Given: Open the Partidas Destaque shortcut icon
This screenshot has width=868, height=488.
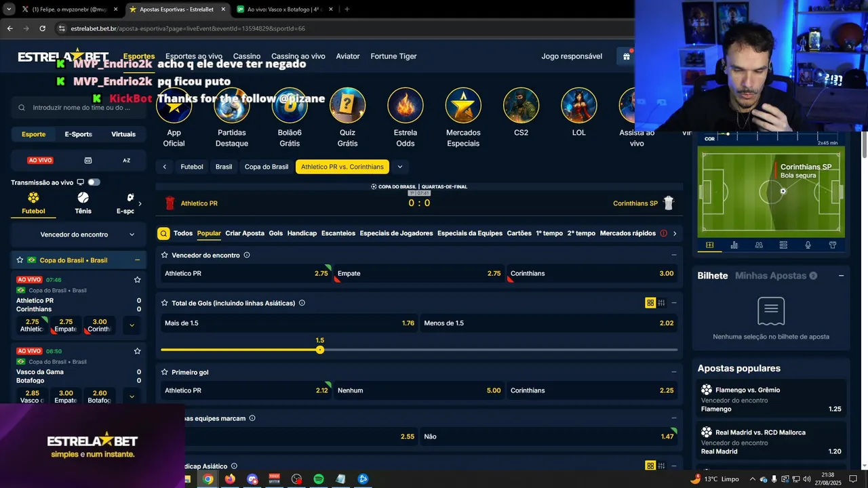Looking at the screenshot, I should tap(232, 106).
